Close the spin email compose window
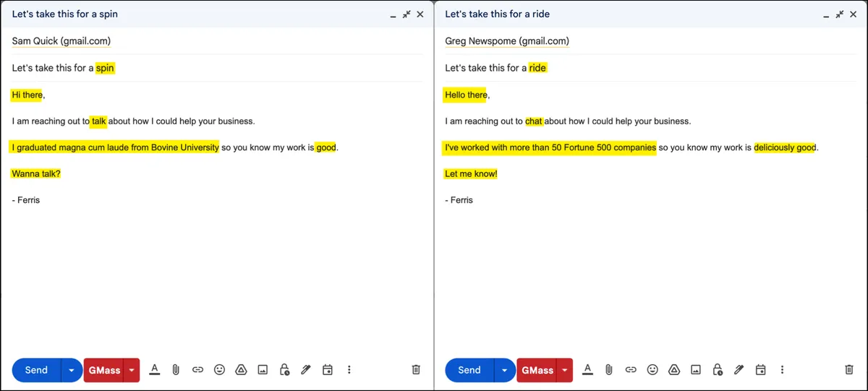868x391 pixels. pyautogui.click(x=420, y=14)
